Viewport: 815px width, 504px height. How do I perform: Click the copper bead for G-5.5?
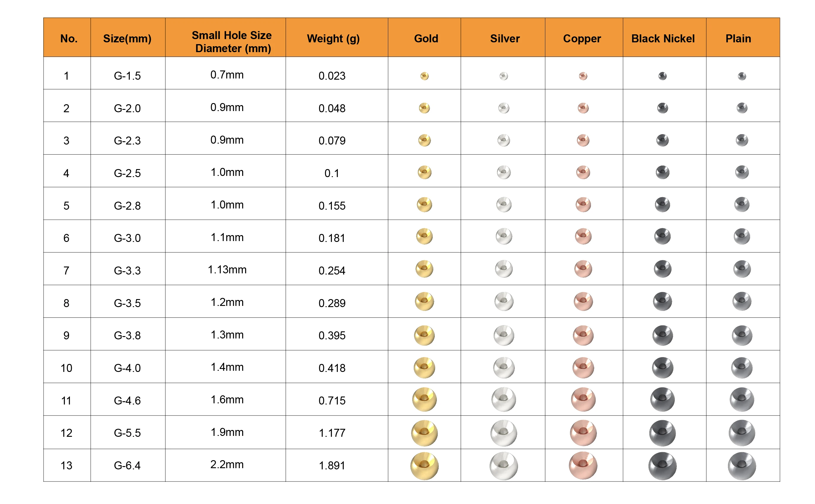[x=583, y=433]
